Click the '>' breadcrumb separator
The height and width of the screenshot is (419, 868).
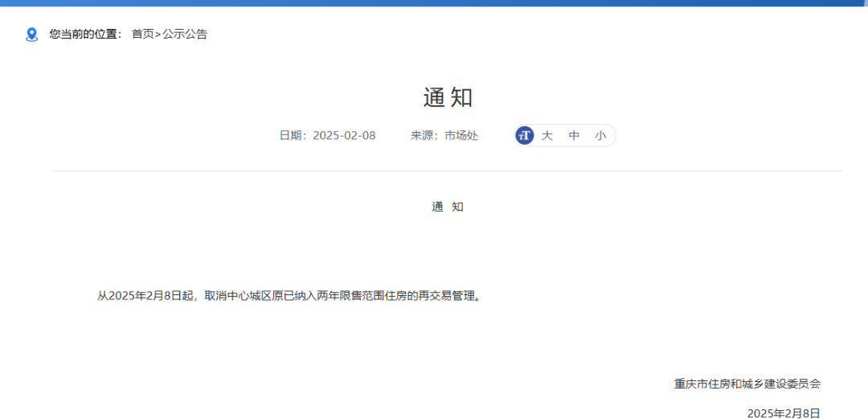coord(158,35)
